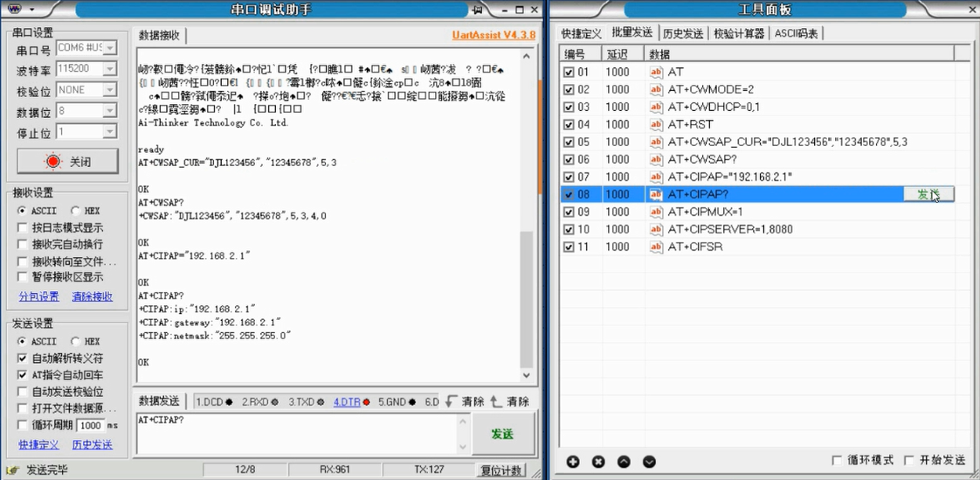Open quick definitions link under send settings
980x480 pixels.
(38, 445)
